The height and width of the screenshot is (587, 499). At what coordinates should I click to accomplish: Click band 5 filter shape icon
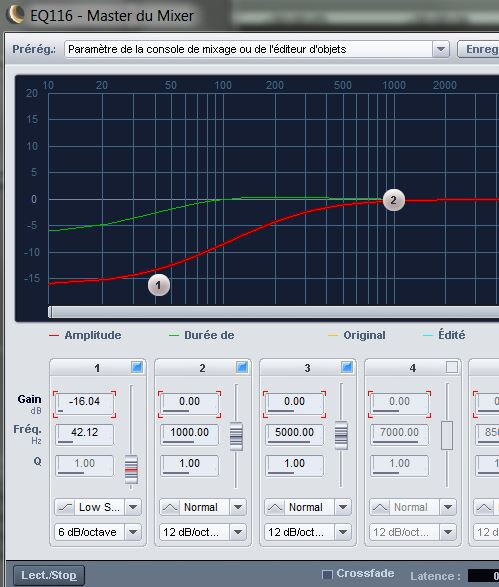[x=484, y=507]
